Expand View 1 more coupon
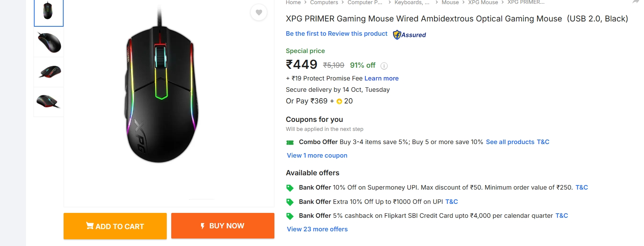The image size is (644, 246). click(317, 155)
